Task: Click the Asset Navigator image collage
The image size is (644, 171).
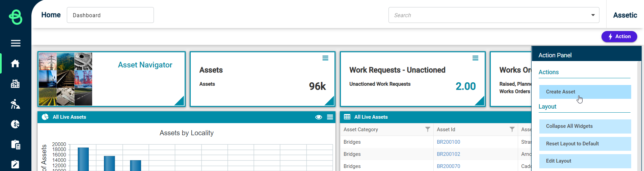Action: coord(65,79)
